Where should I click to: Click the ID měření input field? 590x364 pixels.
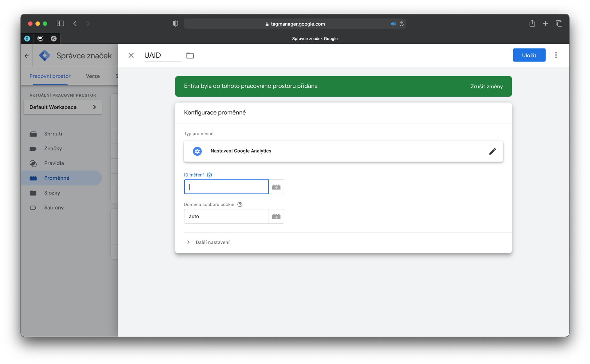click(226, 187)
